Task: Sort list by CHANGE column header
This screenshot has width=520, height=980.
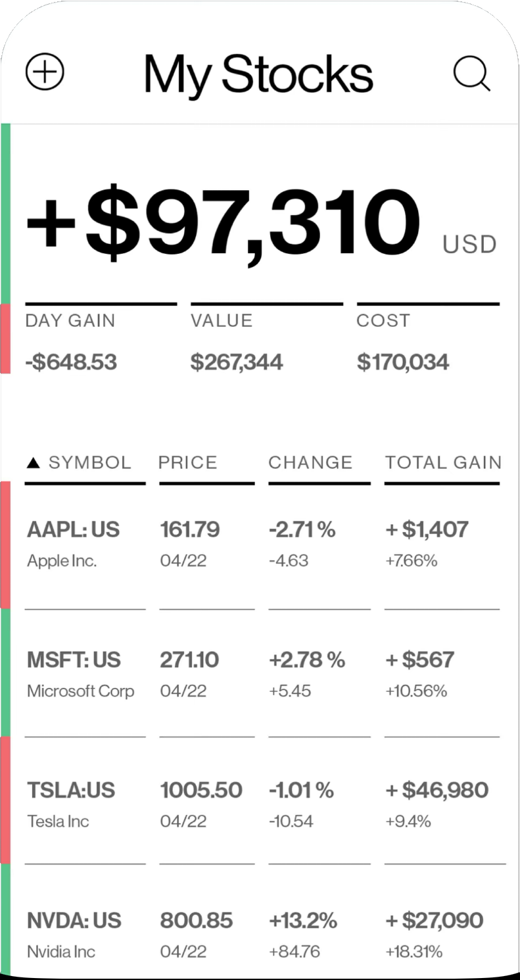Action: point(310,462)
